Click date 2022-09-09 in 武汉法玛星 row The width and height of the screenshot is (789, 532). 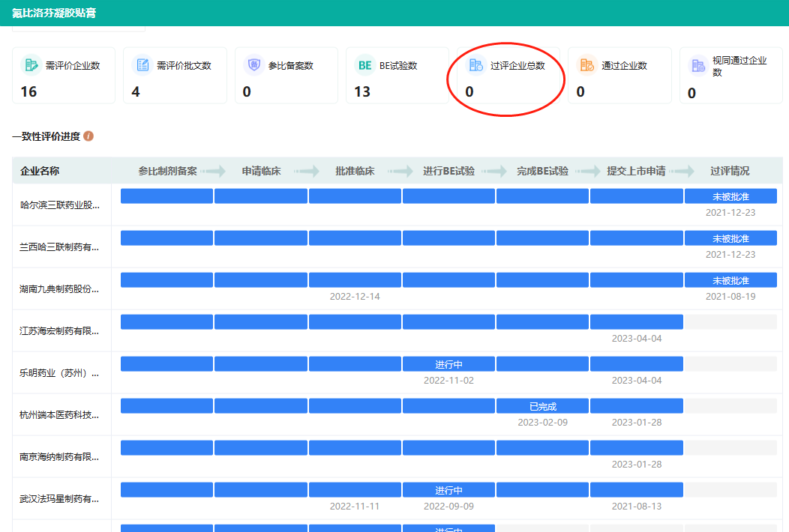point(448,507)
